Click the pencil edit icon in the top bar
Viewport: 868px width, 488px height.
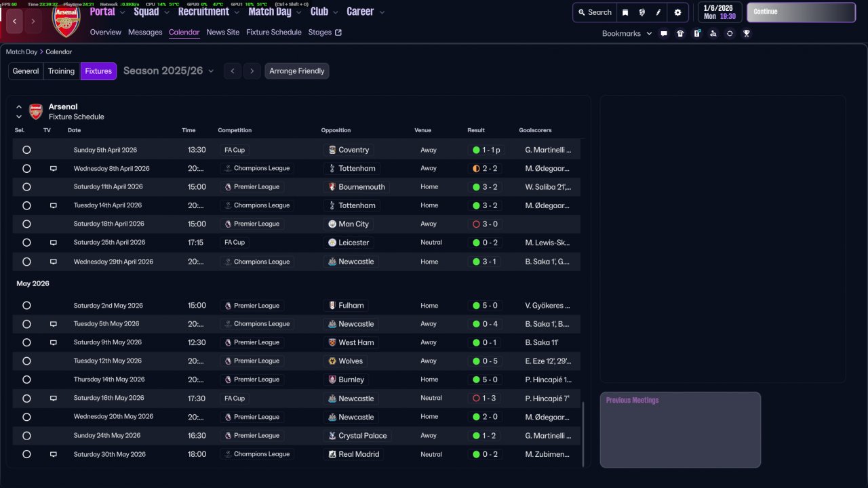click(658, 12)
